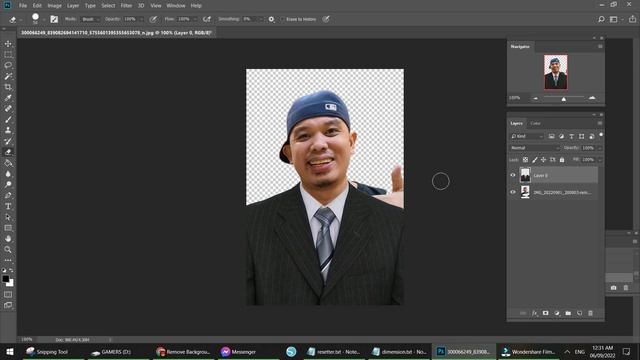The image size is (640, 360).
Task: Select the Clone Stamp tool
Action: click(8, 130)
